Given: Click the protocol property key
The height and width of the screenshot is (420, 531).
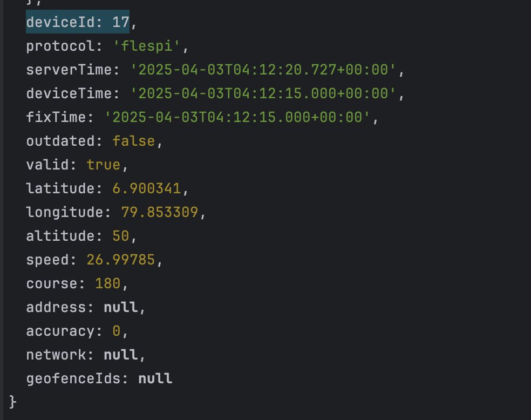Looking at the screenshot, I should [x=60, y=46].
